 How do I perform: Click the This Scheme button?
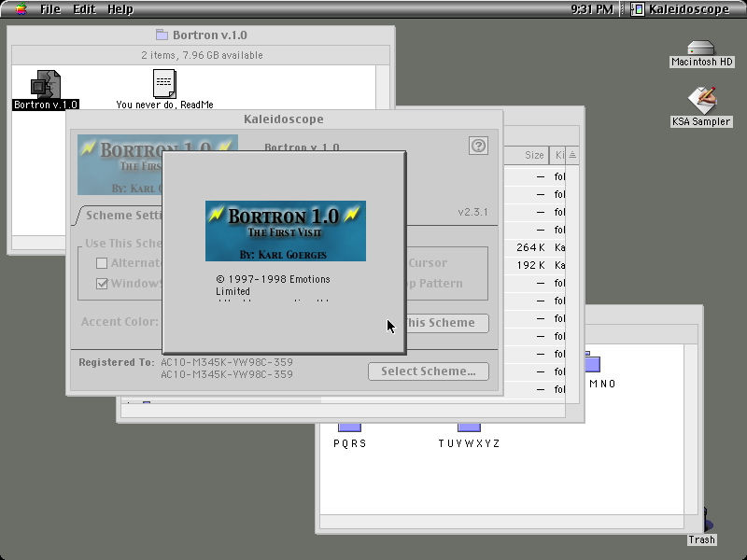point(447,323)
